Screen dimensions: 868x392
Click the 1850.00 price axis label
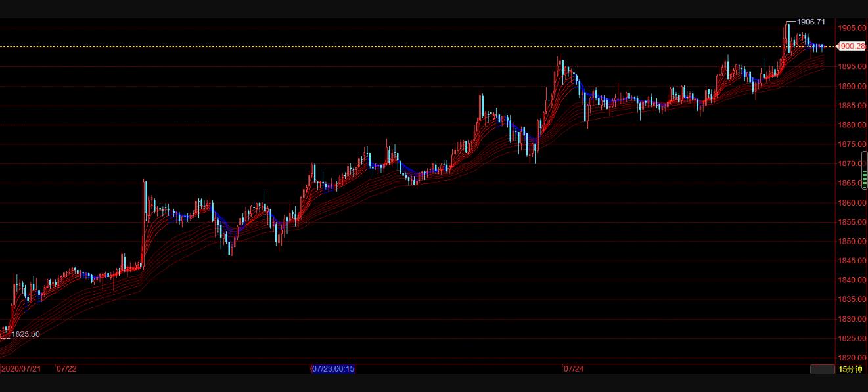coord(852,242)
